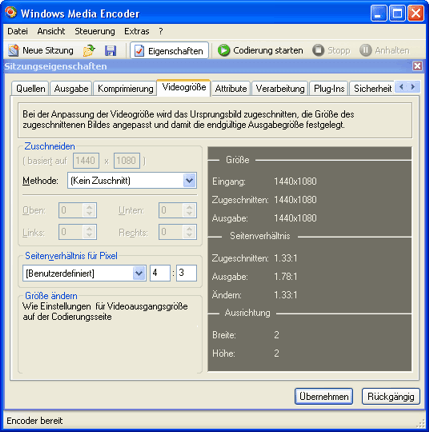Maximize the Windows Media Encoder window
Viewport: 429px width, 432px height.
click(x=397, y=13)
